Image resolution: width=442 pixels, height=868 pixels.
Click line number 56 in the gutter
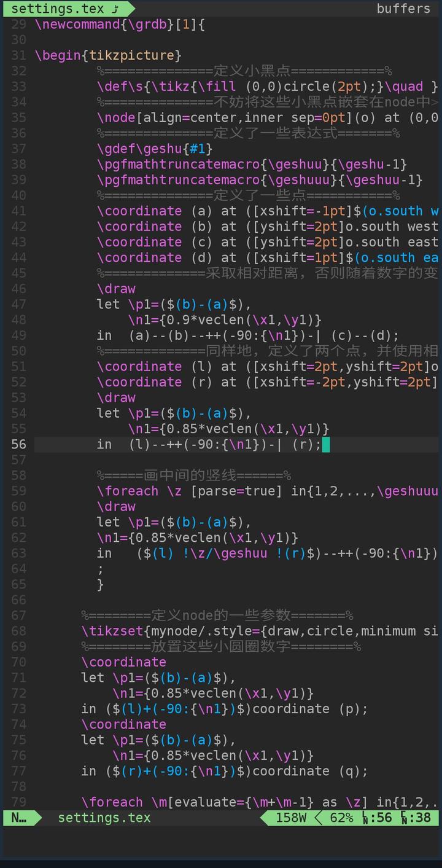pyautogui.click(x=18, y=444)
